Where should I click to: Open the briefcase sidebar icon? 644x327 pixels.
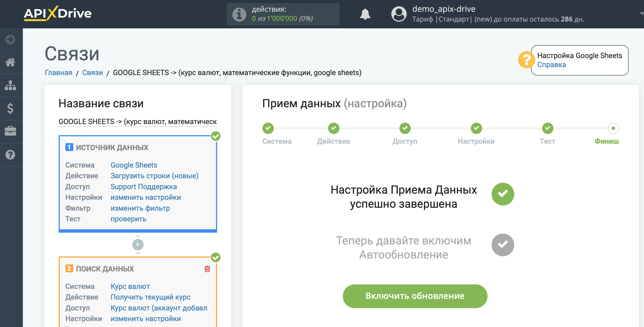tap(10, 131)
